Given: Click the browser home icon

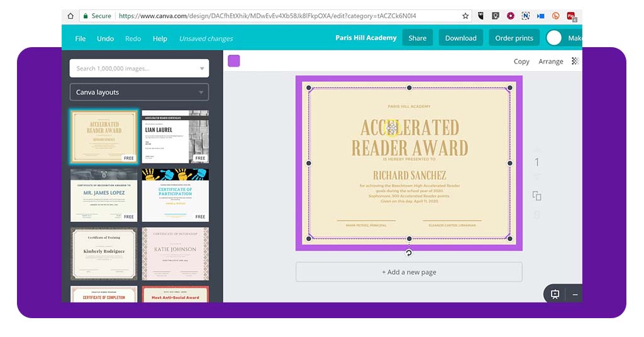Looking at the screenshot, I should pos(70,16).
